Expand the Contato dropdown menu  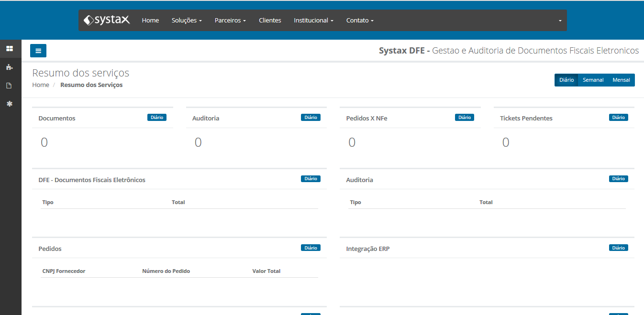[x=360, y=21]
